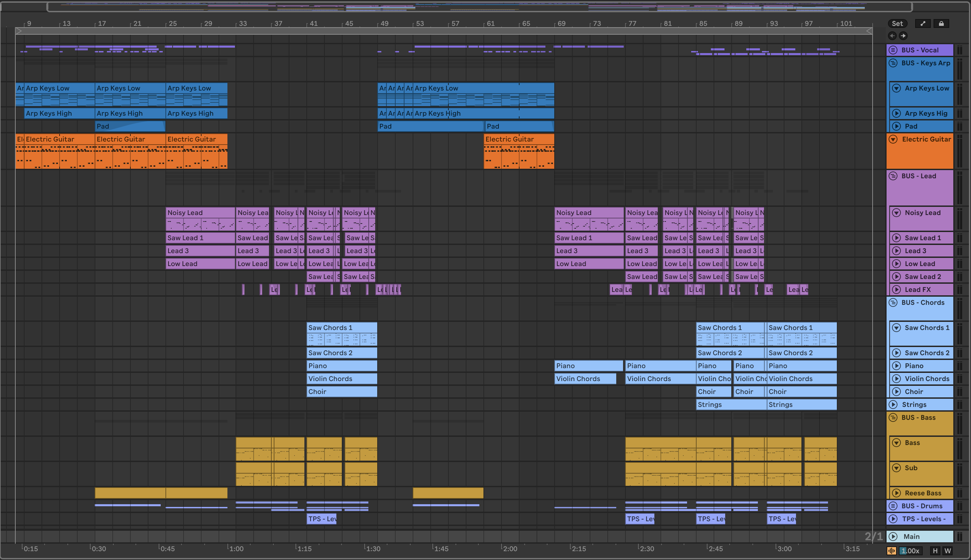Select the first Saw Chords 1 clip
This screenshot has width=971, height=560.
pos(341,328)
